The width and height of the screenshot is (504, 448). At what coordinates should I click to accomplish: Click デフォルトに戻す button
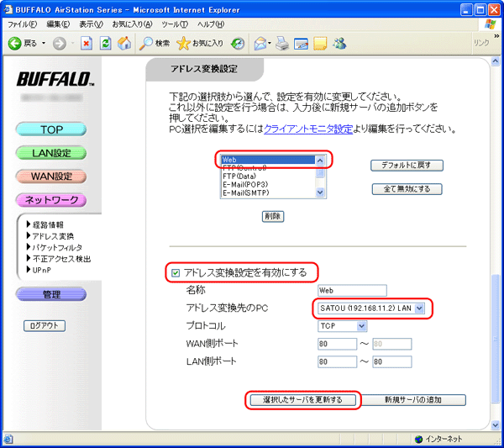point(407,166)
